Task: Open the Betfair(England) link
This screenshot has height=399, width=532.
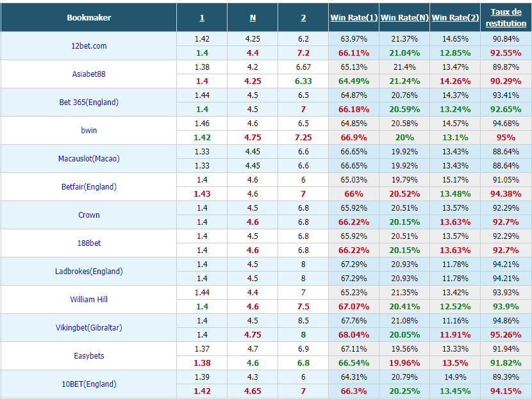Action: 89,187
